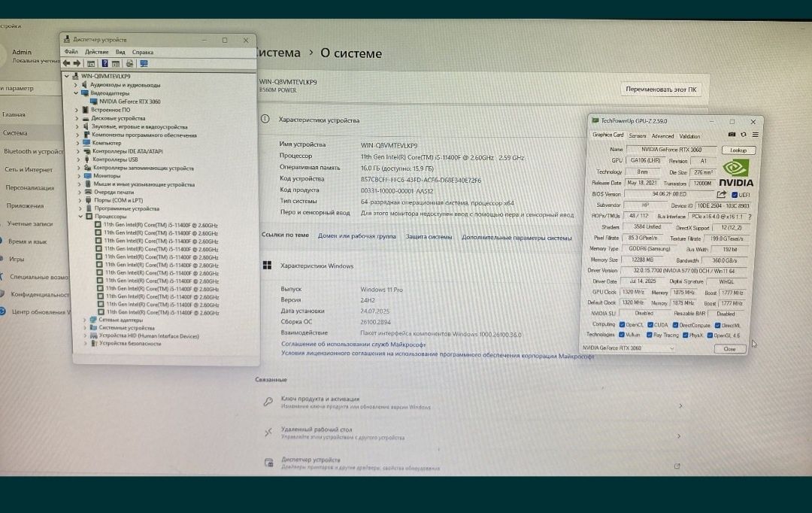Expand the Контроллеры IDE ATA/ATAPI node
The width and height of the screenshot is (812, 513).
click(78, 151)
